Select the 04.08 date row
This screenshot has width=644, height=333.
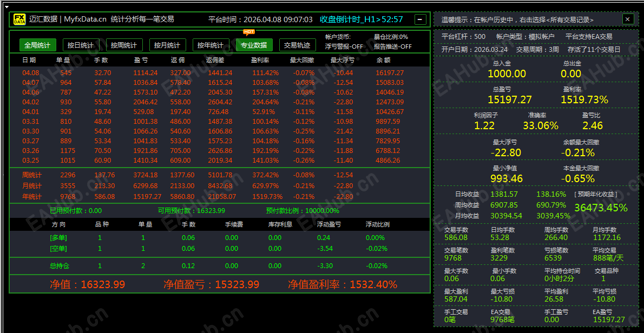[30, 72]
